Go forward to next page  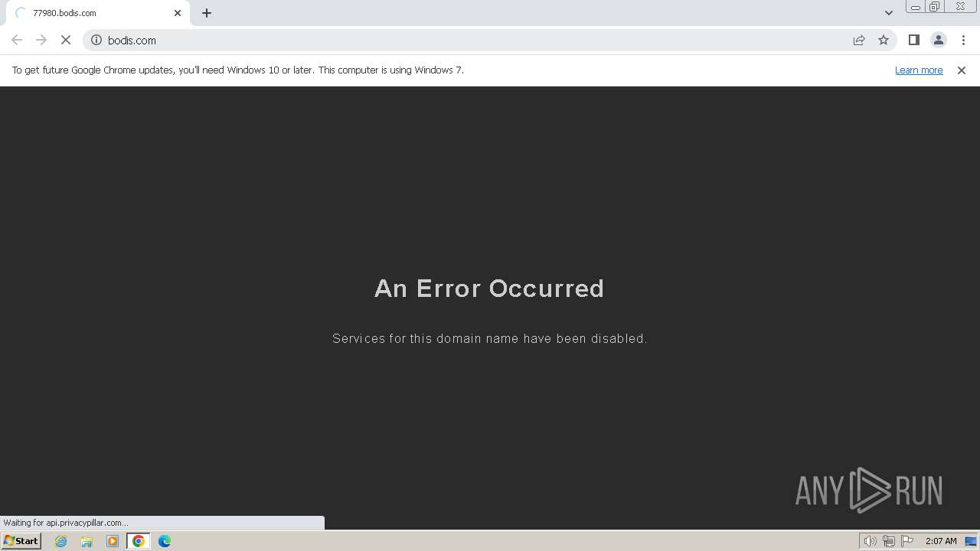(41, 40)
